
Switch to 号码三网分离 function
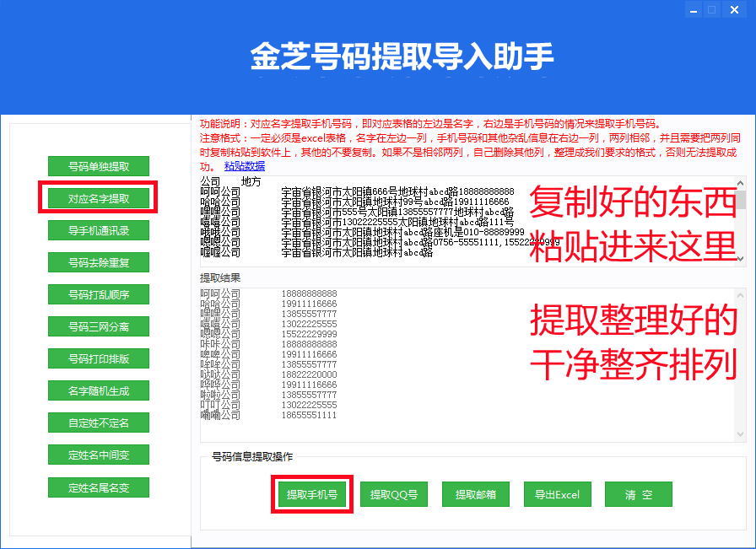click(x=99, y=326)
